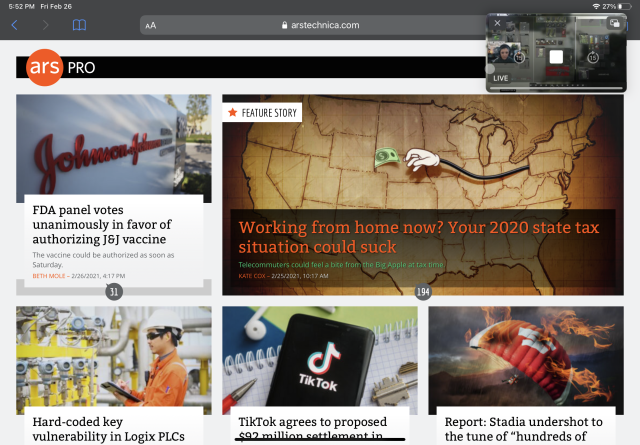Click the orange Ars logo
The width and height of the screenshot is (640, 445).
(46, 67)
